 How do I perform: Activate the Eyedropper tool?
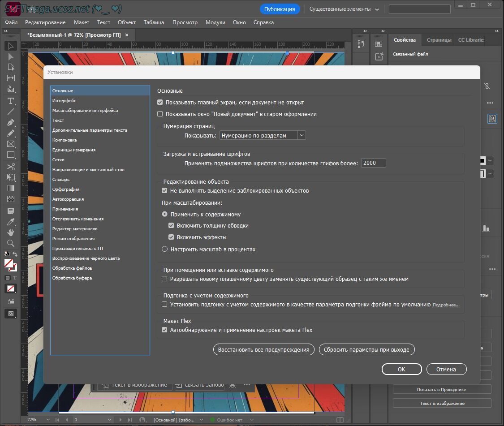click(x=11, y=222)
